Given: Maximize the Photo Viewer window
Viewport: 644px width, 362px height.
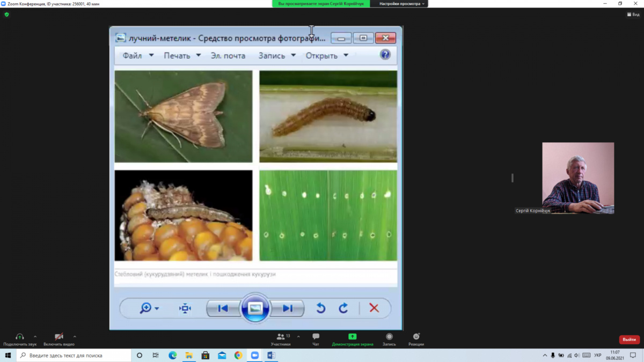Looking at the screenshot, I should 363,38.
